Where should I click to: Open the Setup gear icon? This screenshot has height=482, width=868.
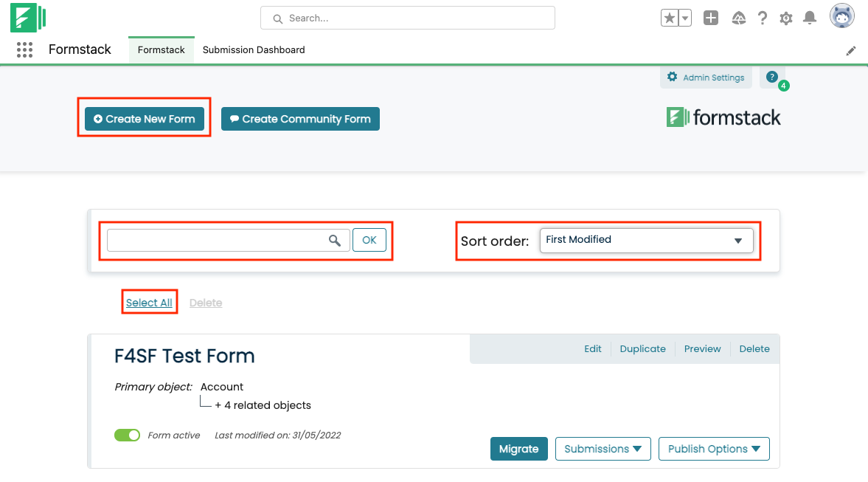pos(786,18)
